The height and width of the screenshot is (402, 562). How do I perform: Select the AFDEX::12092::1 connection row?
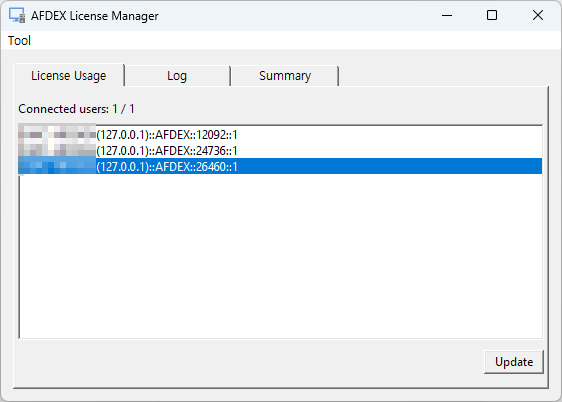coord(280,135)
